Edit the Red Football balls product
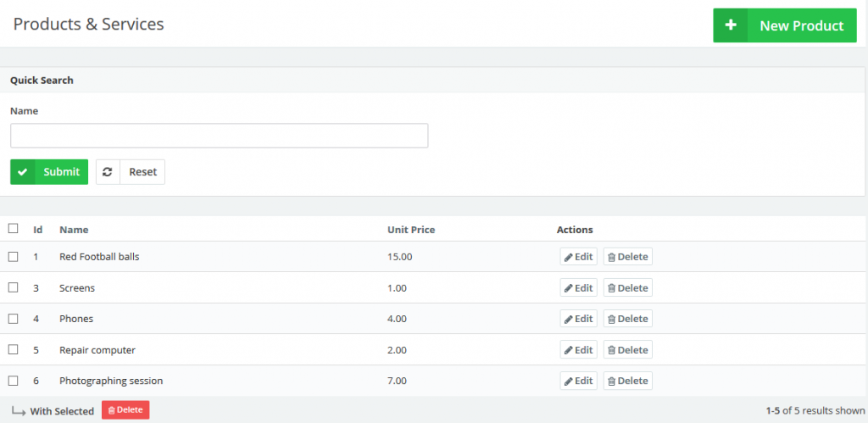Viewport: 868px width, 423px height. pos(578,257)
